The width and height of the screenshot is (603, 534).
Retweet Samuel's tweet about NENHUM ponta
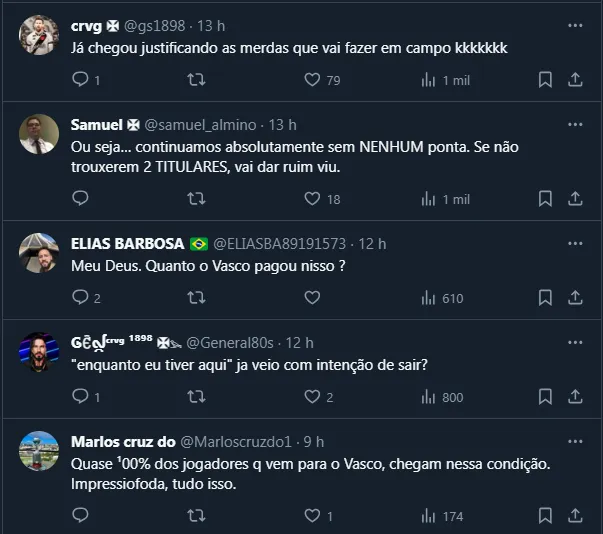pos(196,199)
